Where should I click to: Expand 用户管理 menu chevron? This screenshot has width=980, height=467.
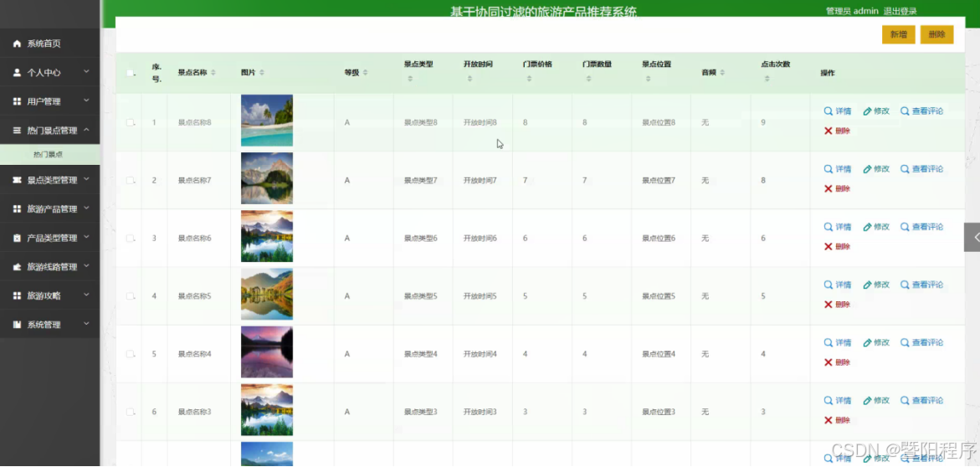click(x=86, y=100)
